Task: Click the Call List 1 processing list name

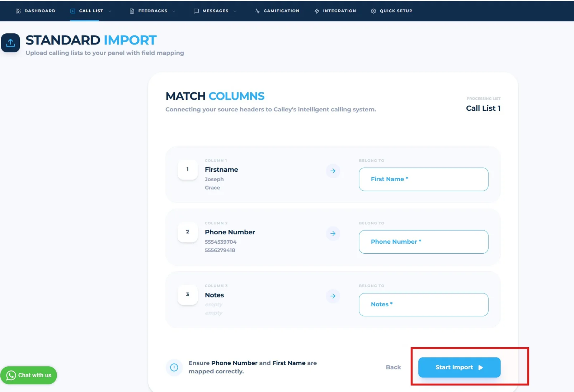Action: tap(483, 108)
